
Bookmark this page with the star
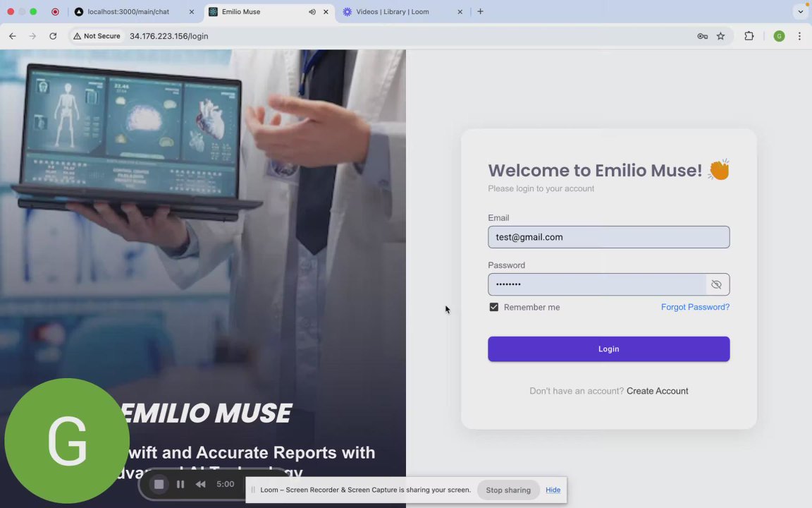pos(720,36)
